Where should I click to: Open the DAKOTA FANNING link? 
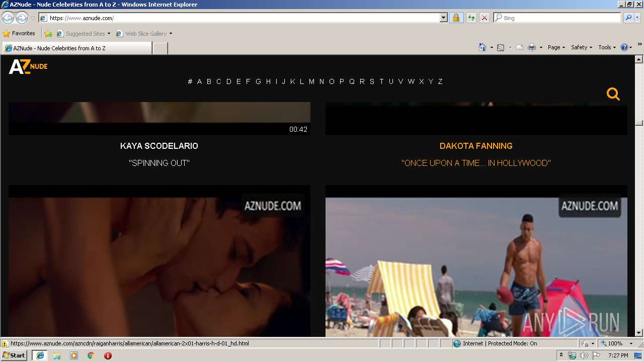tap(476, 146)
